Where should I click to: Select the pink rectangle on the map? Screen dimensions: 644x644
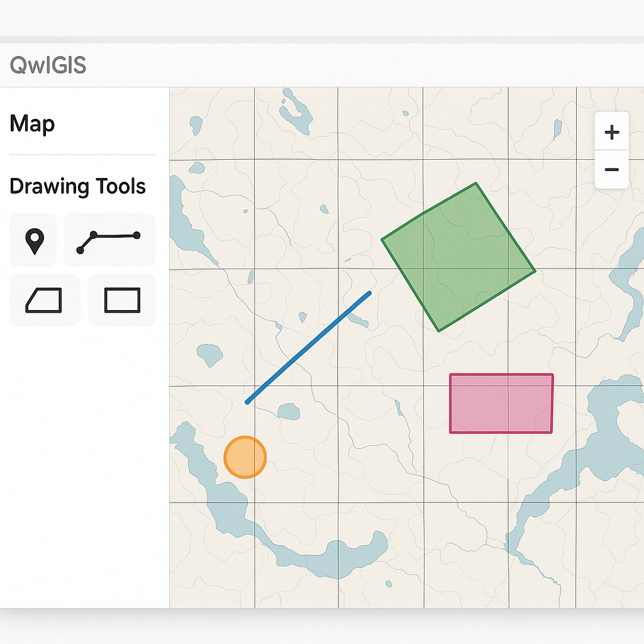click(501, 403)
